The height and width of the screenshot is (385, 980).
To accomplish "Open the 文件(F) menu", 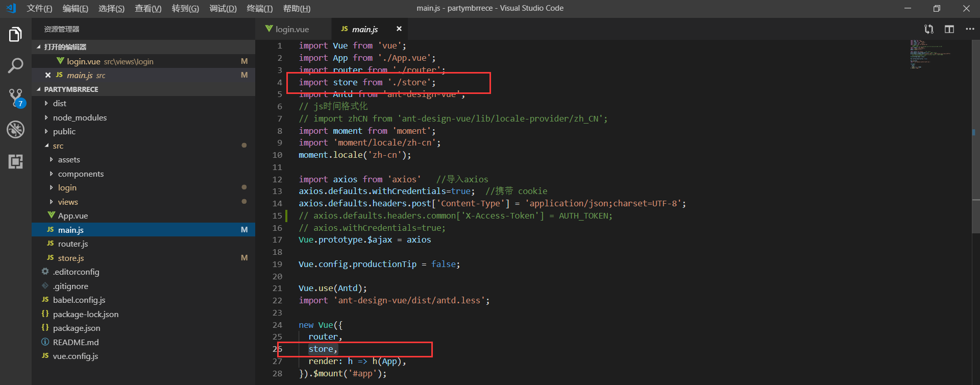I will point(39,8).
